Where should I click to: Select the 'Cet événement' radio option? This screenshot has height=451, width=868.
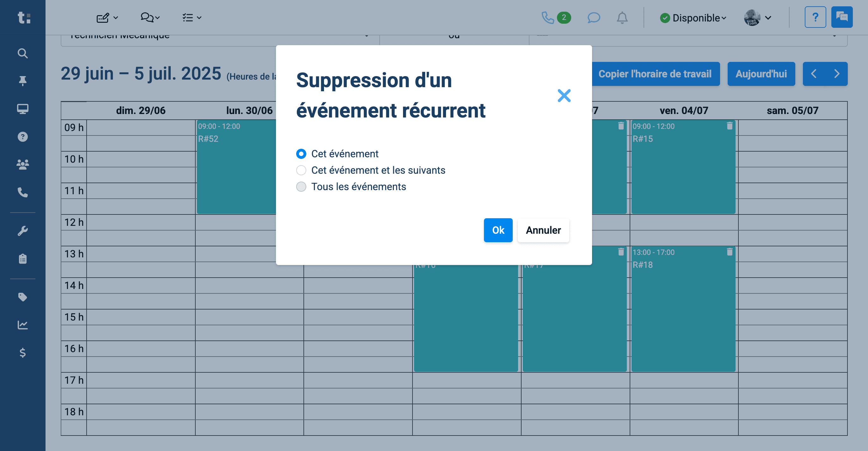(x=301, y=154)
